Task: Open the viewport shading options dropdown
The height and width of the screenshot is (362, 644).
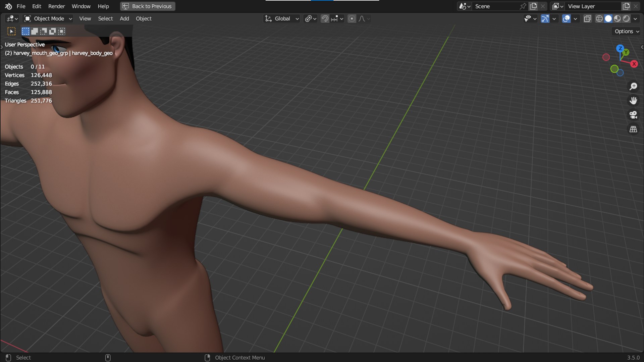Action: 635,19
